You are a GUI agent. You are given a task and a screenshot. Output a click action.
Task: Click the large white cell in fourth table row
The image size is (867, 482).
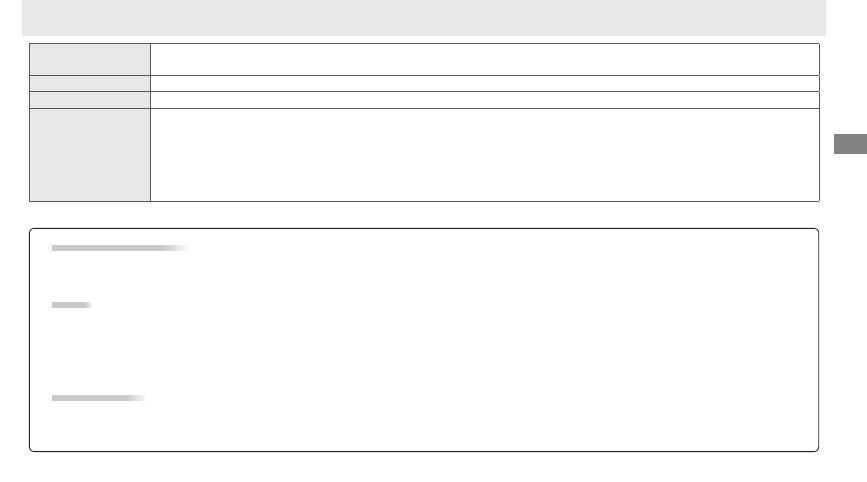point(484,155)
